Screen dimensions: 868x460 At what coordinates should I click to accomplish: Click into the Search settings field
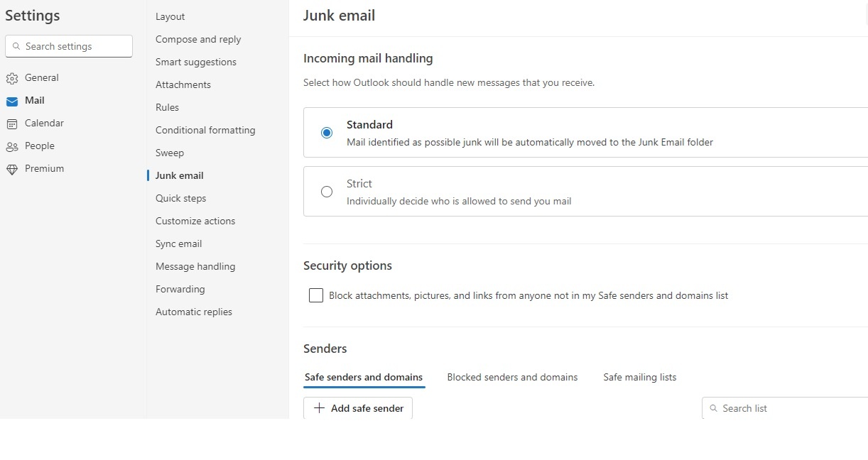point(69,46)
